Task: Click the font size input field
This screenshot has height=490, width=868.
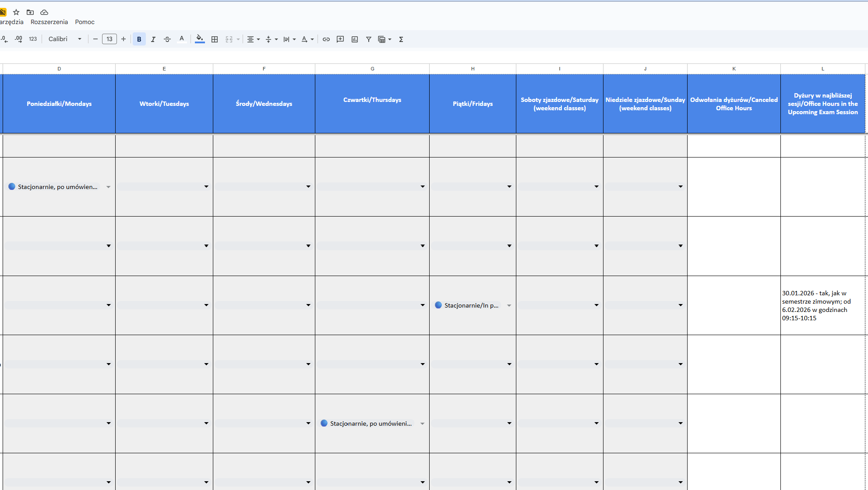Action: pos(109,39)
